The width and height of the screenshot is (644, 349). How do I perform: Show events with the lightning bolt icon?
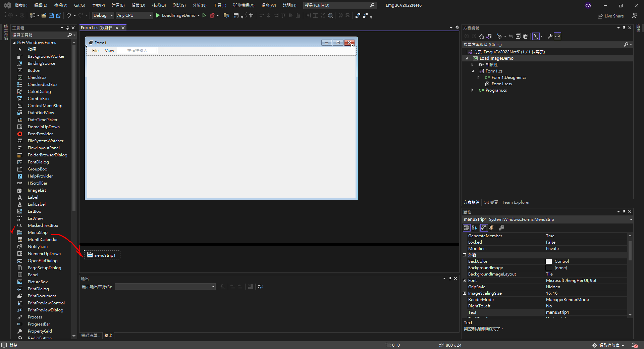coord(492,228)
